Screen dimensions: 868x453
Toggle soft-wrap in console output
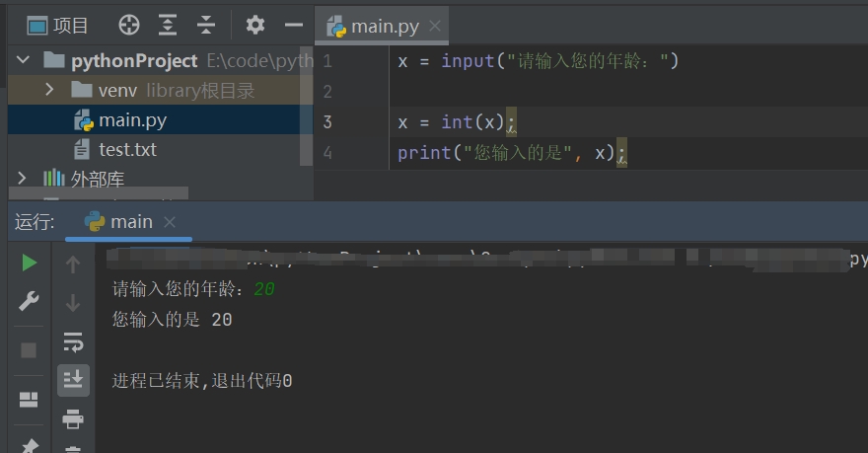[x=73, y=341]
